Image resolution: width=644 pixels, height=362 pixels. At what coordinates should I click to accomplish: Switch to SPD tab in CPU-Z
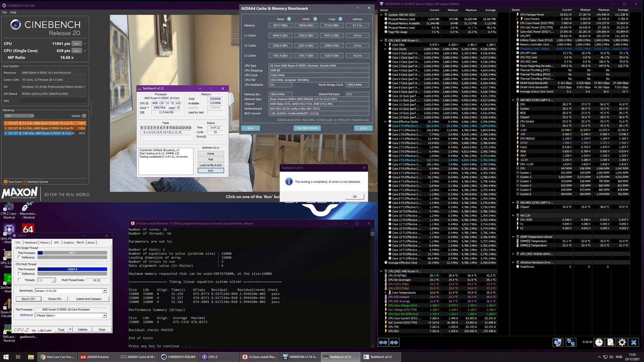click(x=56, y=243)
